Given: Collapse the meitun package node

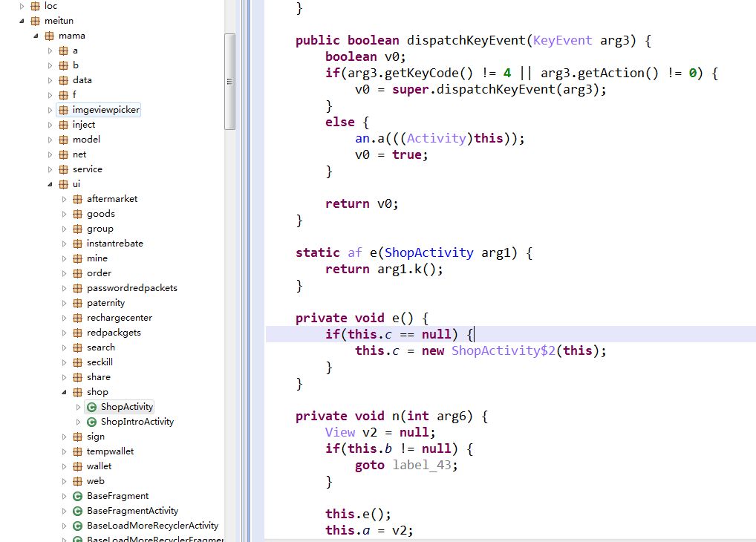Looking at the screenshot, I should (x=22, y=21).
